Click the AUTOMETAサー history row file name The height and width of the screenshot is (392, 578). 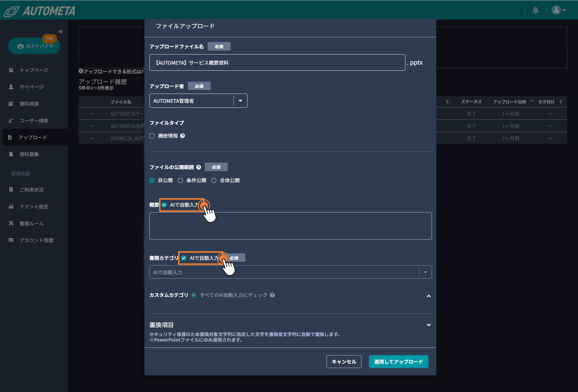coord(127,114)
